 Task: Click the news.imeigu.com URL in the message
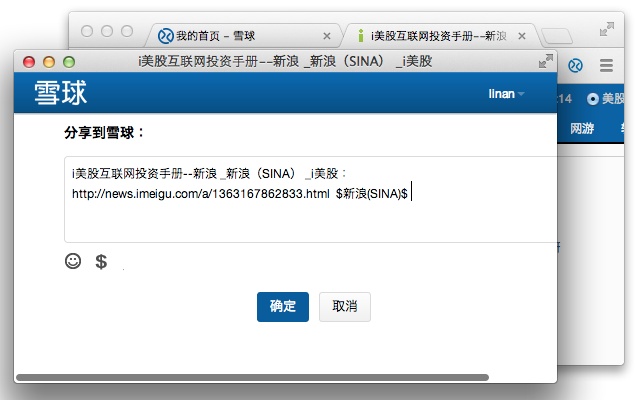tap(200, 193)
